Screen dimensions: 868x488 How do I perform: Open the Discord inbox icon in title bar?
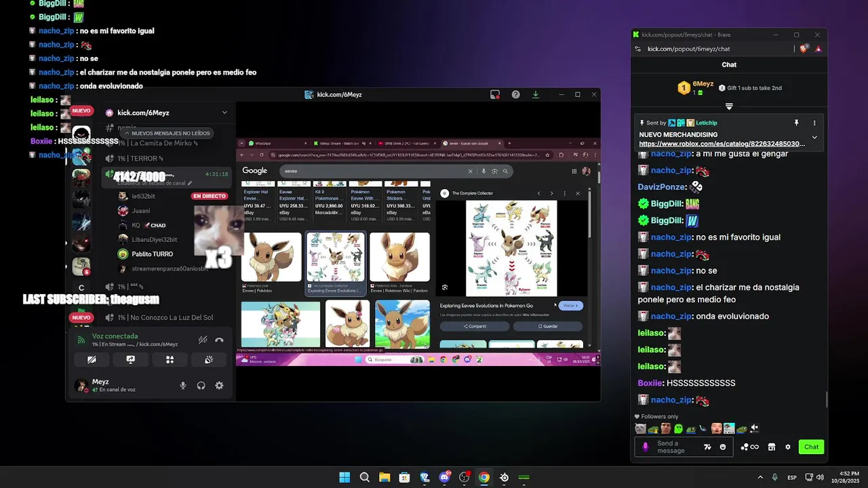point(495,94)
